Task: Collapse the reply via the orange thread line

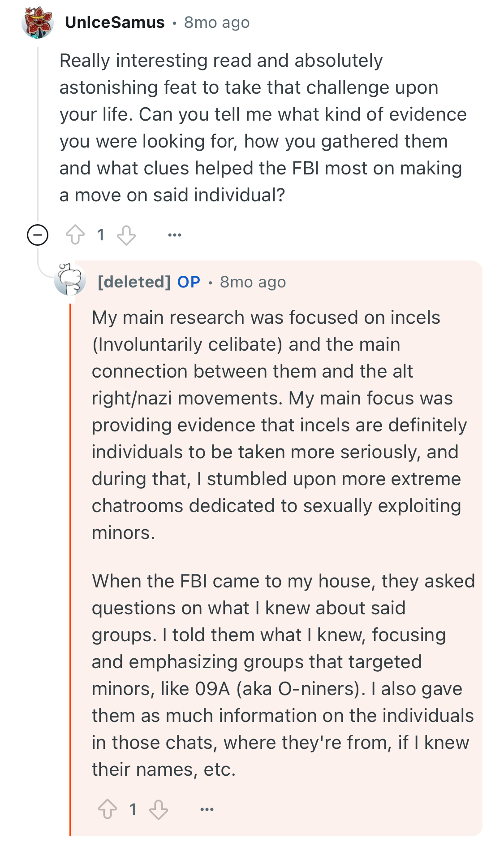Action: coord(70,569)
